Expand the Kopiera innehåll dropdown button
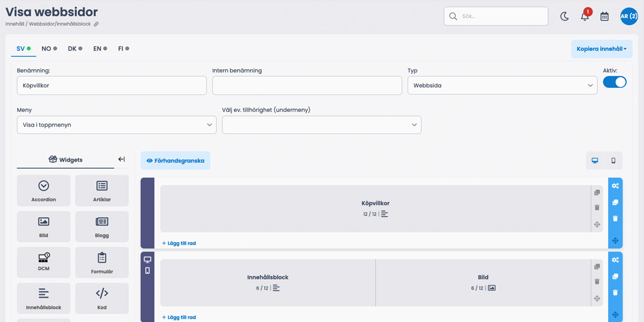This screenshot has height=322, width=644. click(x=601, y=49)
